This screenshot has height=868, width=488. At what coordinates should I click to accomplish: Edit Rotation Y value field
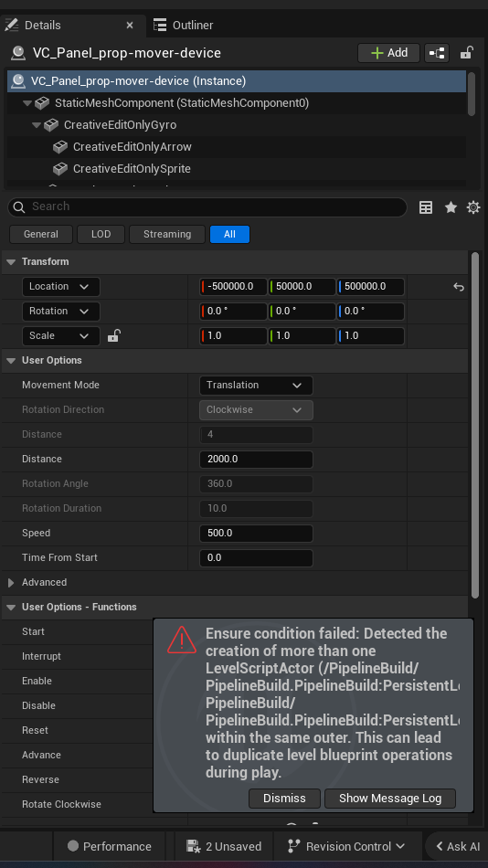click(302, 311)
